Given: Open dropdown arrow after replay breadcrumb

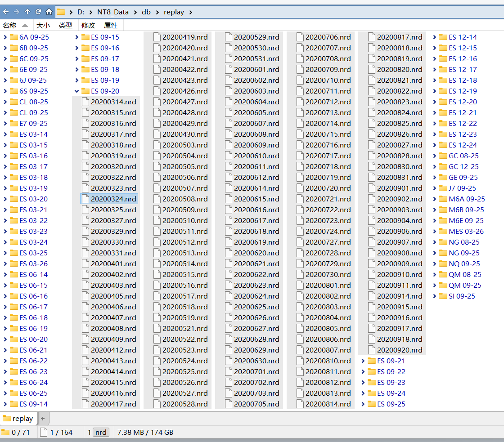Looking at the screenshot, I should tap(190, 12).
